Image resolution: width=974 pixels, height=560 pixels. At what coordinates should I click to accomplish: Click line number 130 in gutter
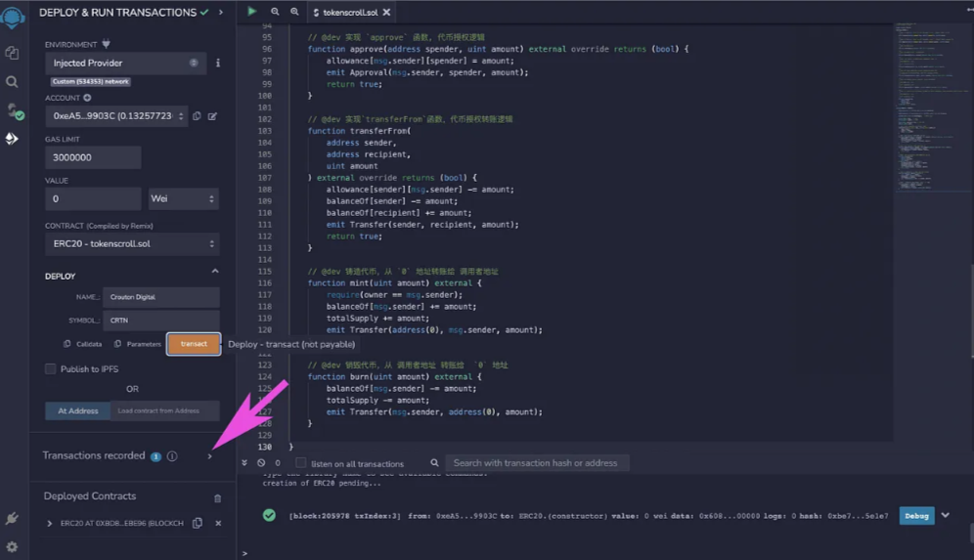point(265,447)
